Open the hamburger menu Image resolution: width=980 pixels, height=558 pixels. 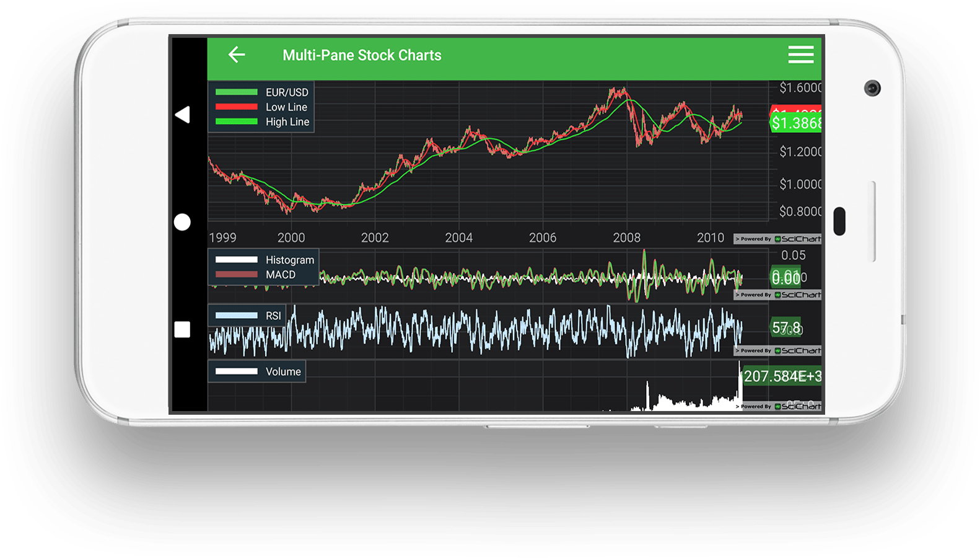800,55
